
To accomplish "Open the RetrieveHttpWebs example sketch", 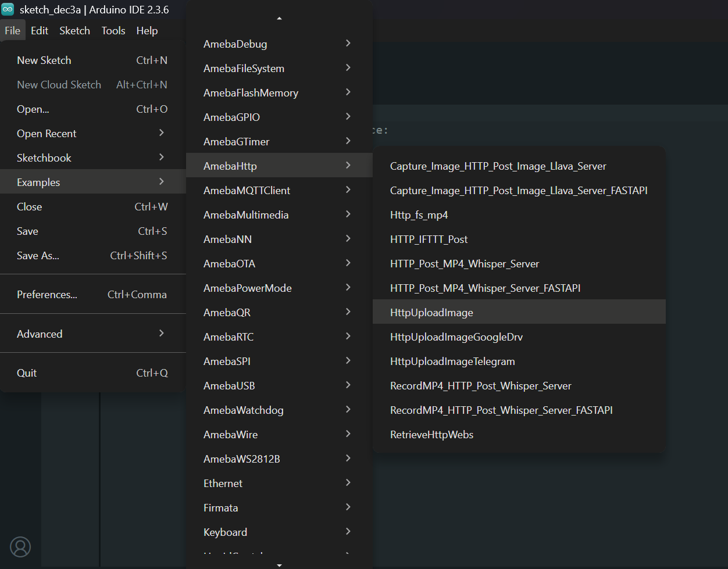I will 431,435.
